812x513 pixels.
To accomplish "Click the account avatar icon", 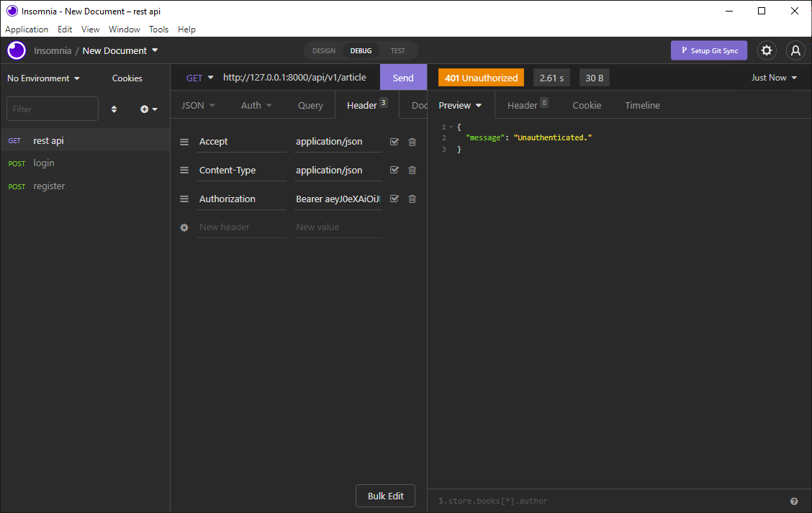I will click(795, 50).
